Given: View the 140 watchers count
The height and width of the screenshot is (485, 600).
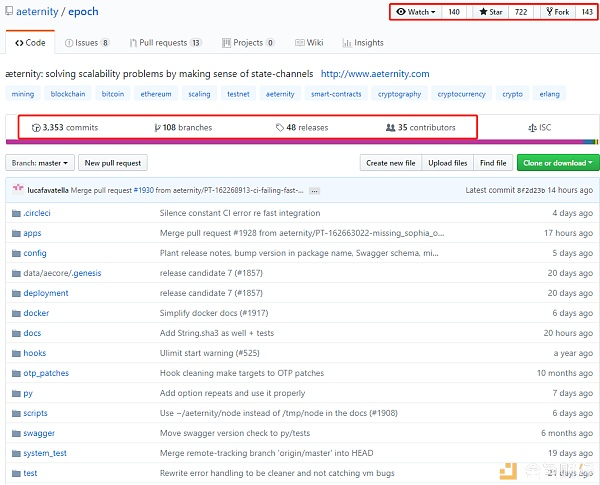Looking at the screenshot, I should 454,12.
